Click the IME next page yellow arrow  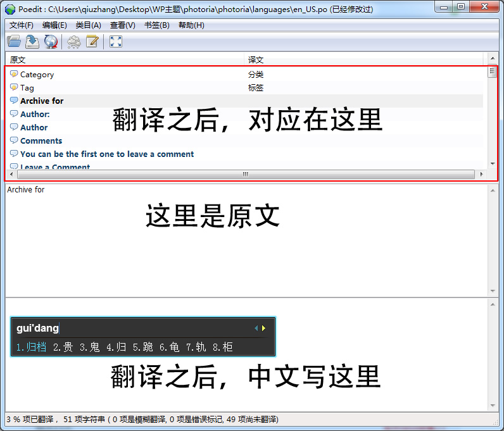tap(263, 328)
